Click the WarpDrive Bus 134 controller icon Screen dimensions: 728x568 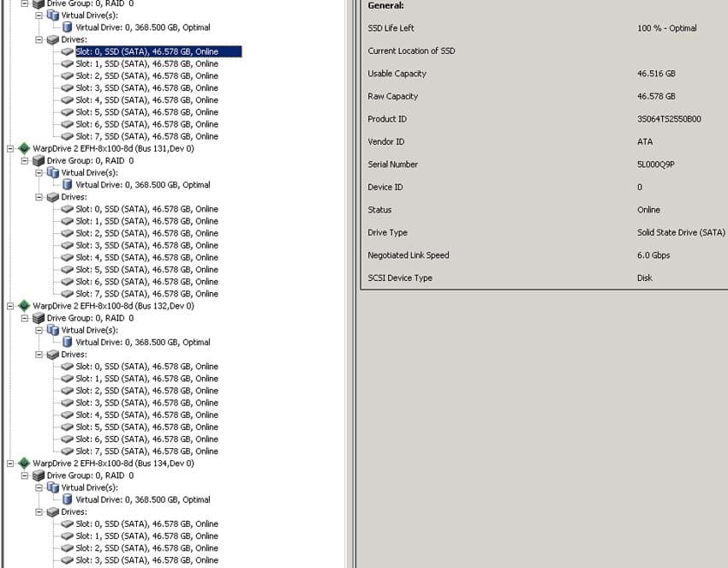click(x=24, y=463)
